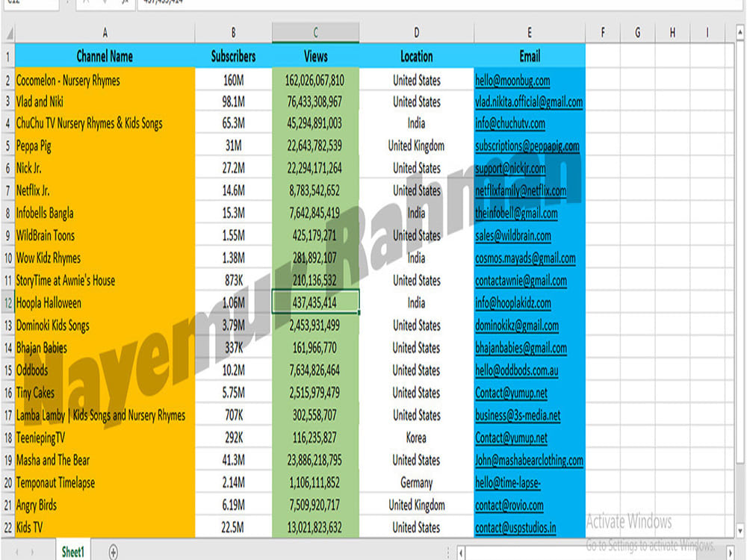
Task: Select column F header
Action: [x=603, y=32]
